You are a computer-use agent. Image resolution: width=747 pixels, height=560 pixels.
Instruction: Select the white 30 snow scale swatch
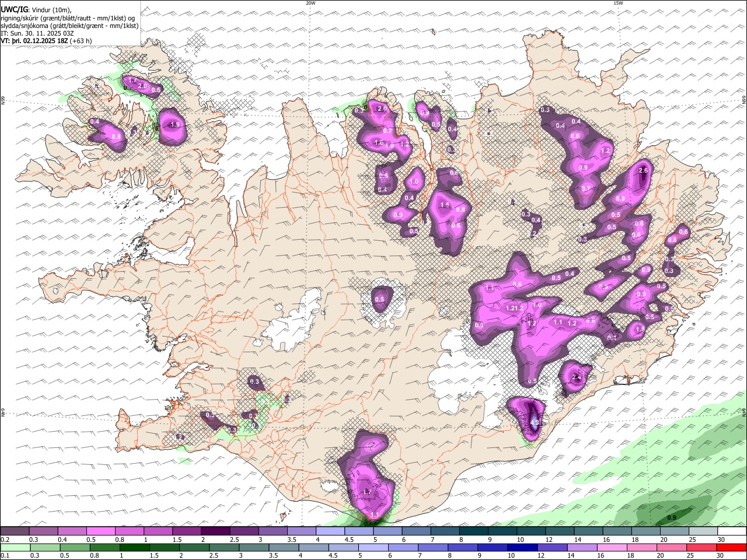732,531
